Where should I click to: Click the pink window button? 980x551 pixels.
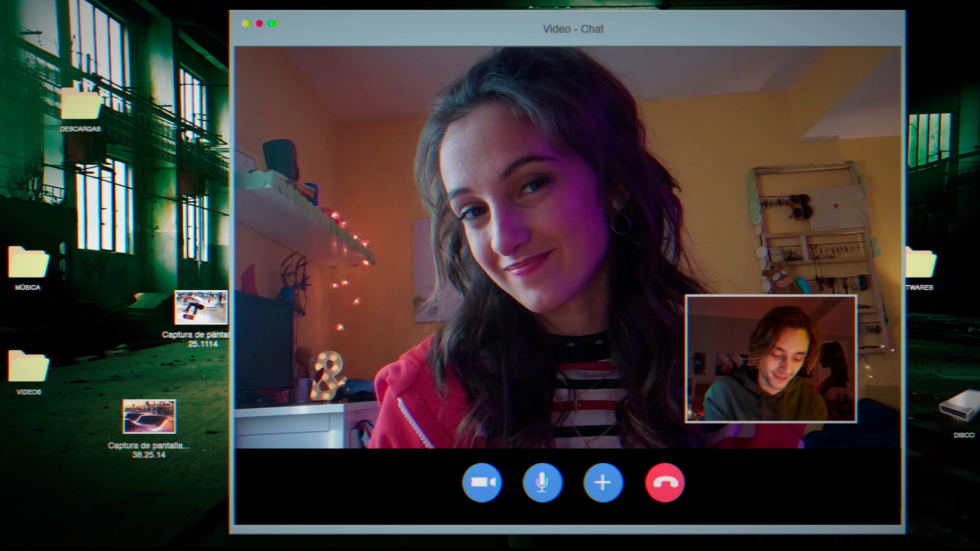pyautogui.click(x=259, y=23)
